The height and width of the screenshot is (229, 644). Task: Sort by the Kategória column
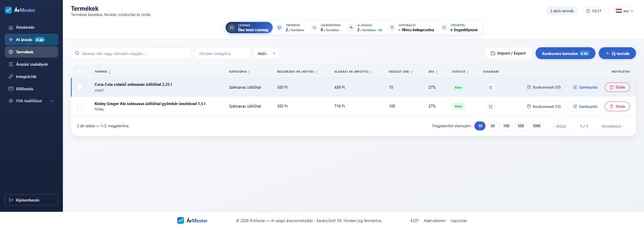[x=239, y=72]
